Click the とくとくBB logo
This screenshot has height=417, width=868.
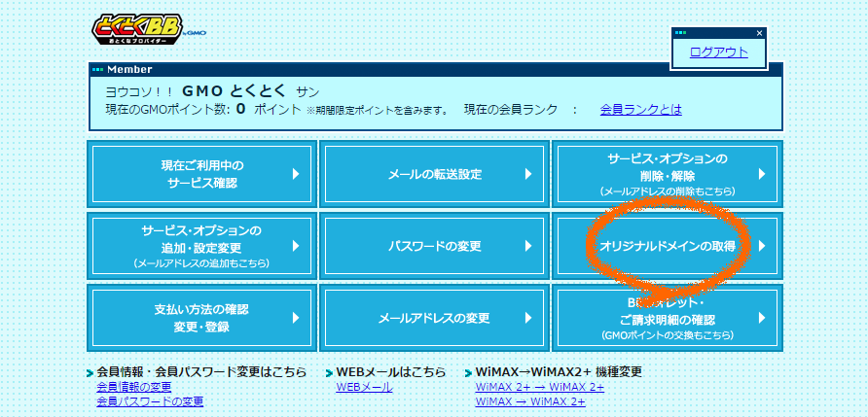click(x=148, y=29)
